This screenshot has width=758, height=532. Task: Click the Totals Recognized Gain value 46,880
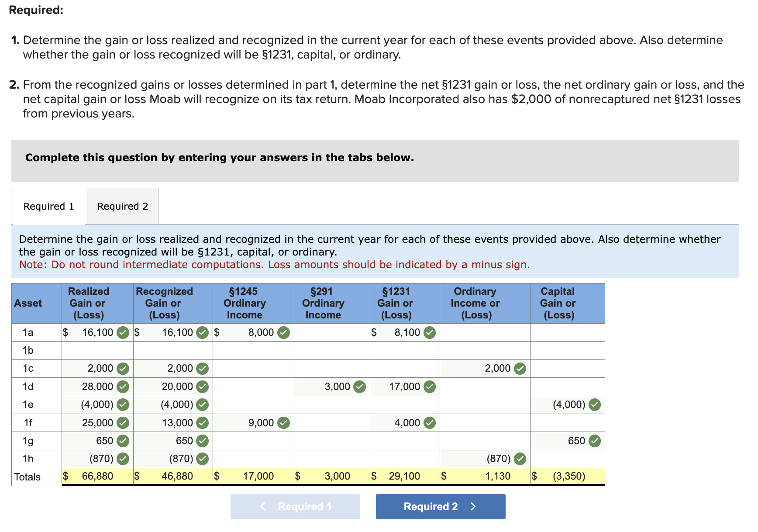click(177, 476)
